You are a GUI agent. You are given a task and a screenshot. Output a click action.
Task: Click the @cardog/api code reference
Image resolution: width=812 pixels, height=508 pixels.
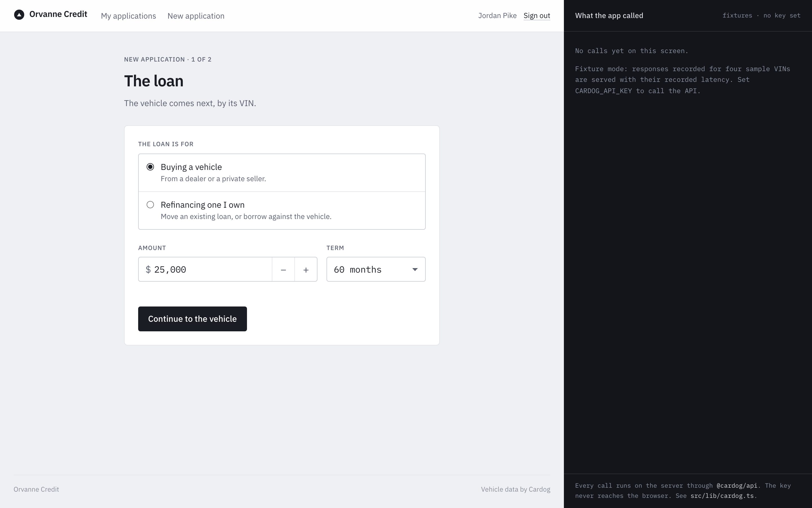pos(737,485)
